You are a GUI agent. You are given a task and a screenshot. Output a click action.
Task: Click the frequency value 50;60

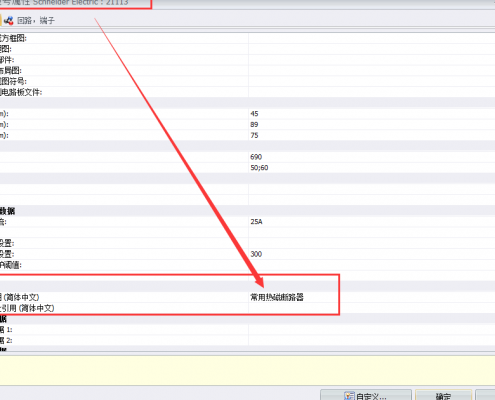259,167
